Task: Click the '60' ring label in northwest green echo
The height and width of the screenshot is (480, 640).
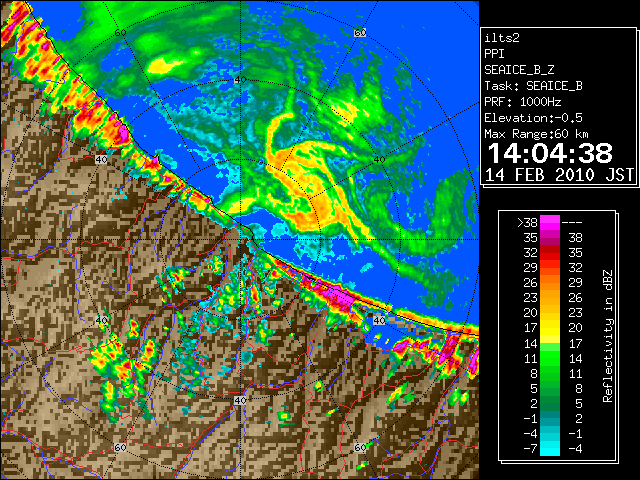Action: pos(120,32)
